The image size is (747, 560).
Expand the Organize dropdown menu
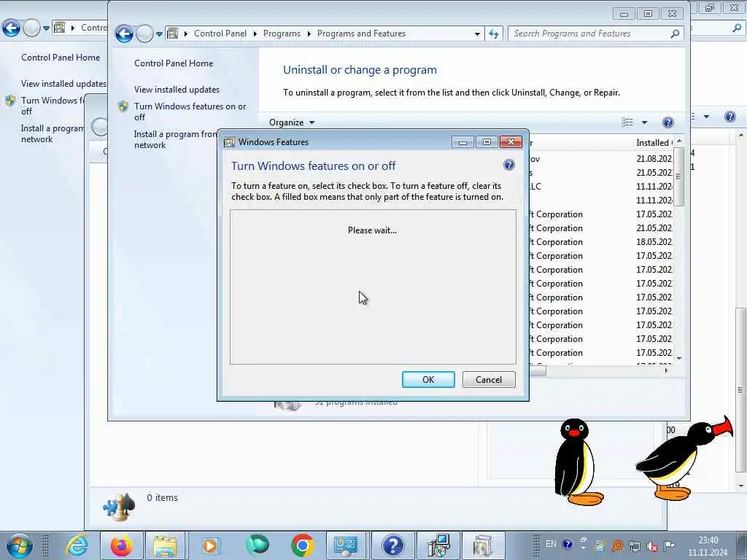pyautogui.click(x=292, y=122)
